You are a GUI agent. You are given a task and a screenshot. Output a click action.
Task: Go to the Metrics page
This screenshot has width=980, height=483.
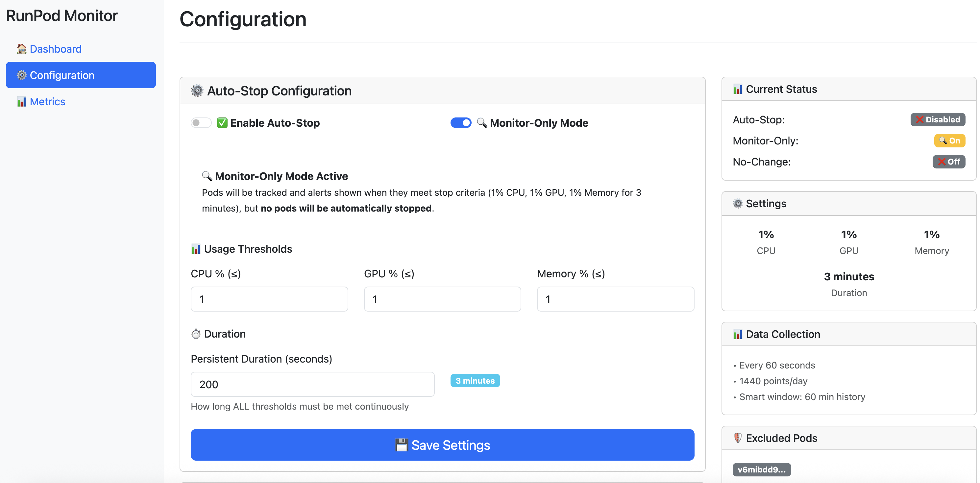tap(48, 102)
